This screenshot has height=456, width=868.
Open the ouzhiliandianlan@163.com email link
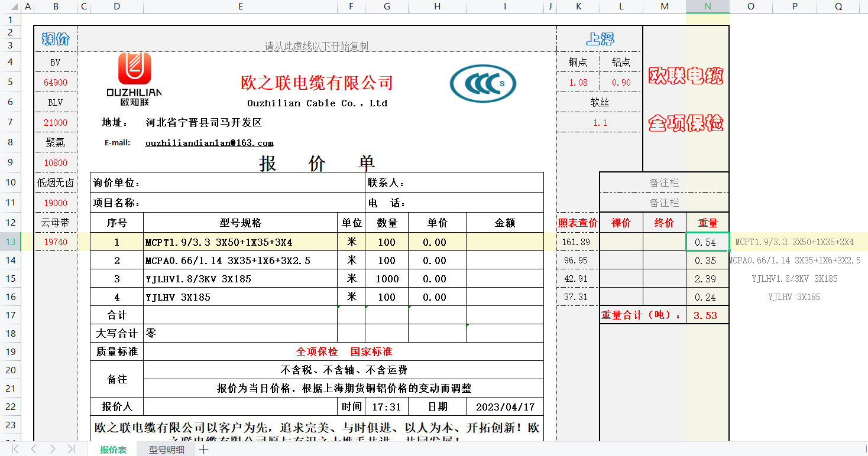209,143
